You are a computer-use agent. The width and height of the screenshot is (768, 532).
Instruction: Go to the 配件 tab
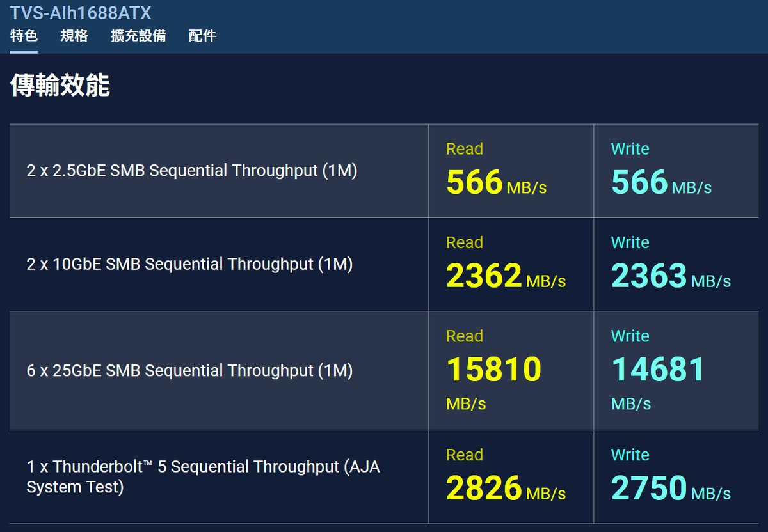pyautogui.click(x=202, y=36)
